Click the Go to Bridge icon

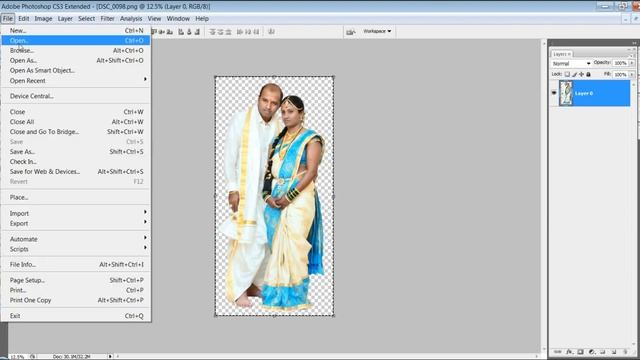[x=351, y=31]
